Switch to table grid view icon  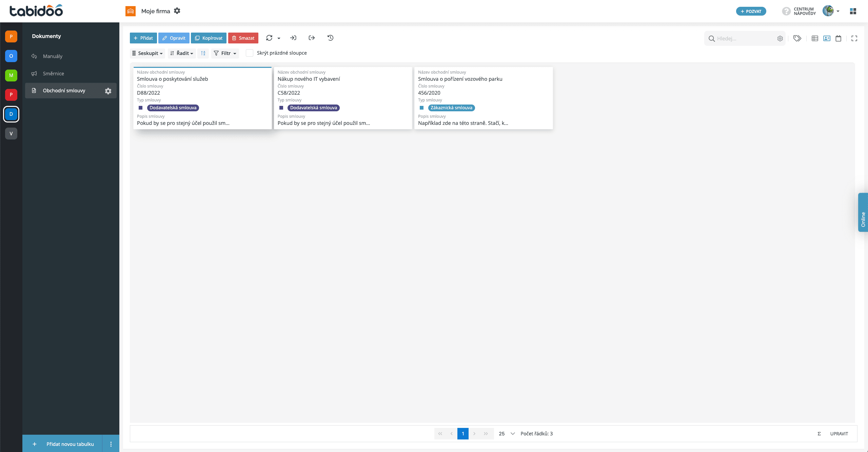point(815,38)
